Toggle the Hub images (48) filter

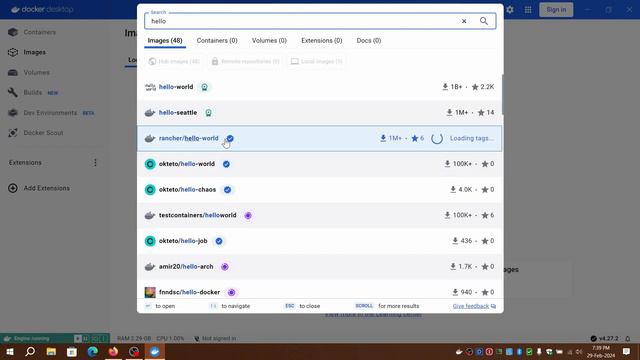174,61
